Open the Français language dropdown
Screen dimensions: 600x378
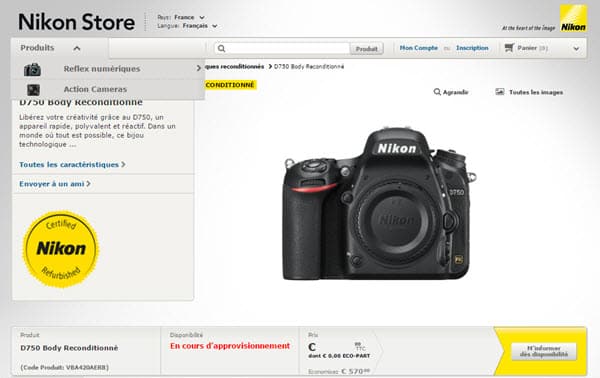(200, 26)
